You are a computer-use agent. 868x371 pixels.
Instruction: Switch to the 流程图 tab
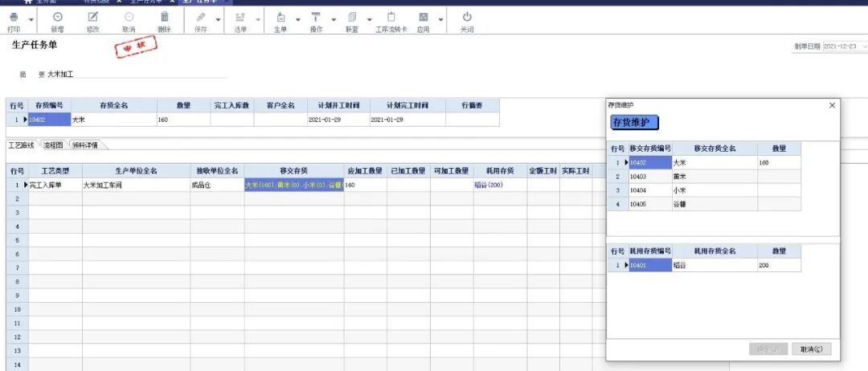tap(53, 145)
